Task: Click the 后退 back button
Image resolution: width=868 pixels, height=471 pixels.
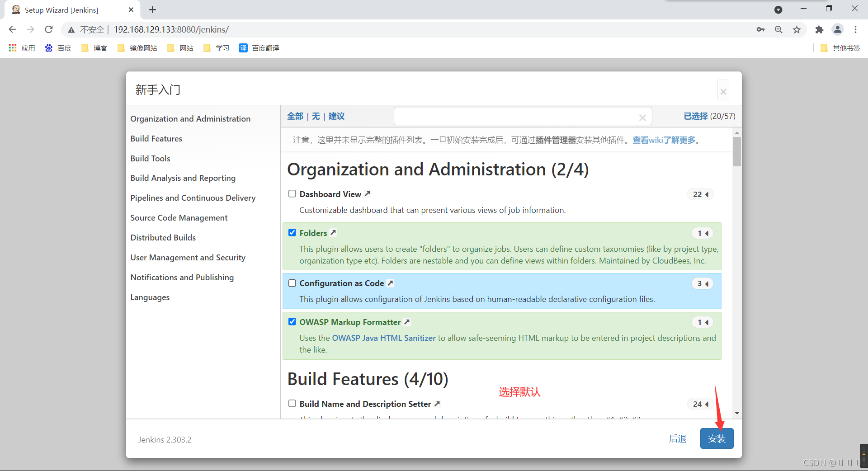Action: [x=678, y=438]
